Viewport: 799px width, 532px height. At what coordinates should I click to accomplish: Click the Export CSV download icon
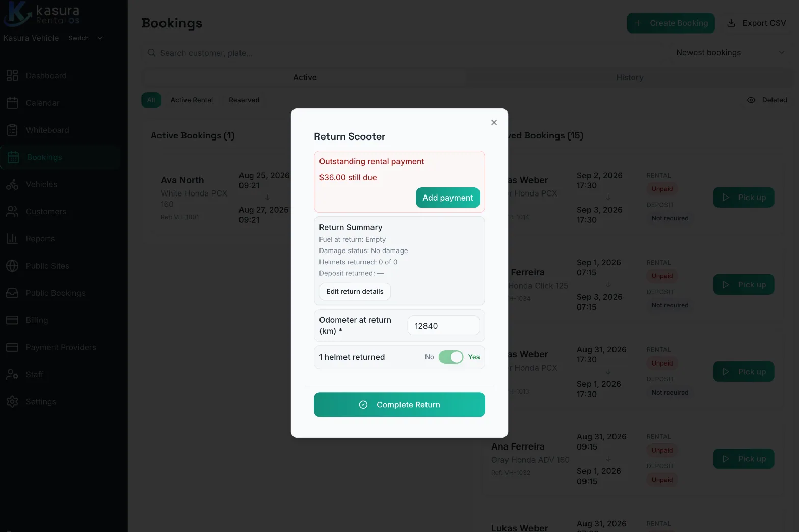[x=731, y=23]
